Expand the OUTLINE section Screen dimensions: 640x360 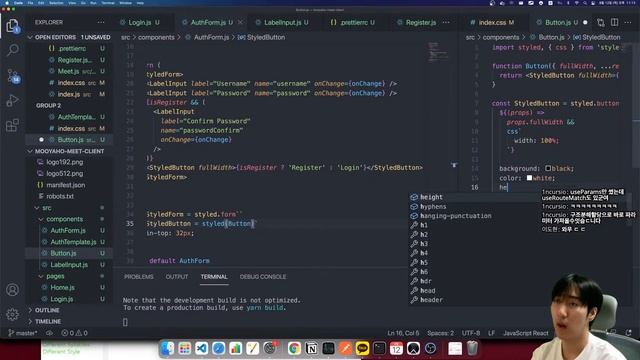tap(47, 310)
